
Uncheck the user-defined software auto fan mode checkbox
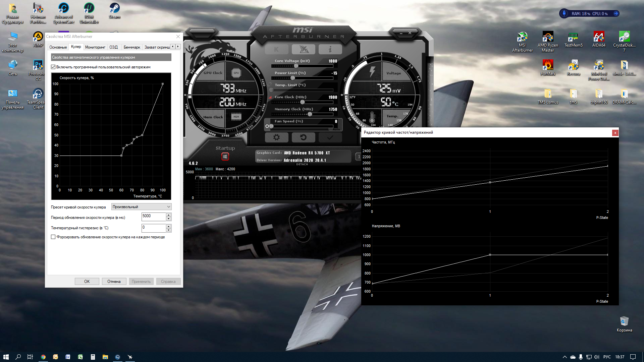[53, 67]
